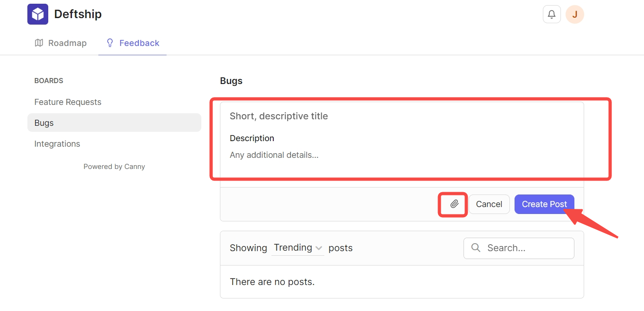Click the Create Post button
Image resolution: width=644 pixels, height=311 pixels.
pos(544,204)
